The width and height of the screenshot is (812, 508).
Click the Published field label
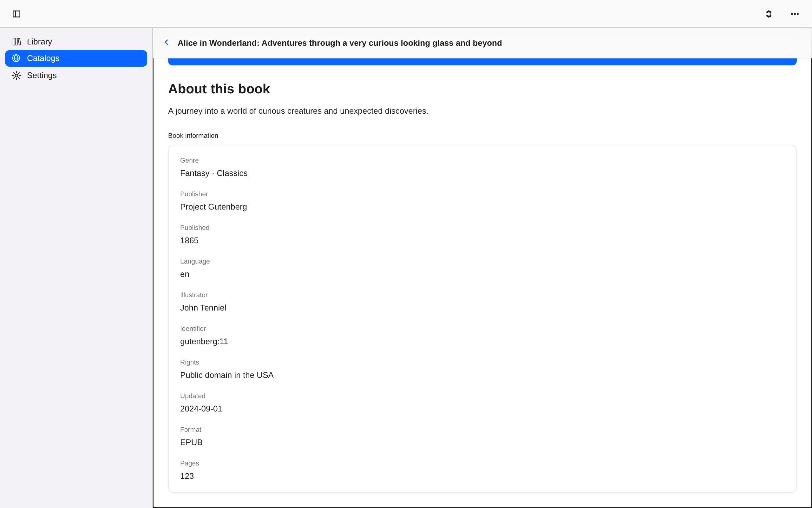[195, 227]
